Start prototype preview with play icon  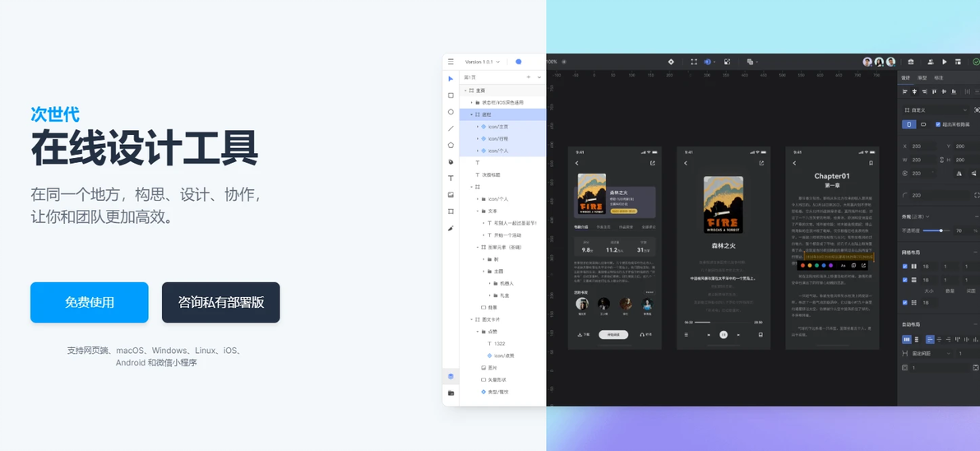(945, 62)
